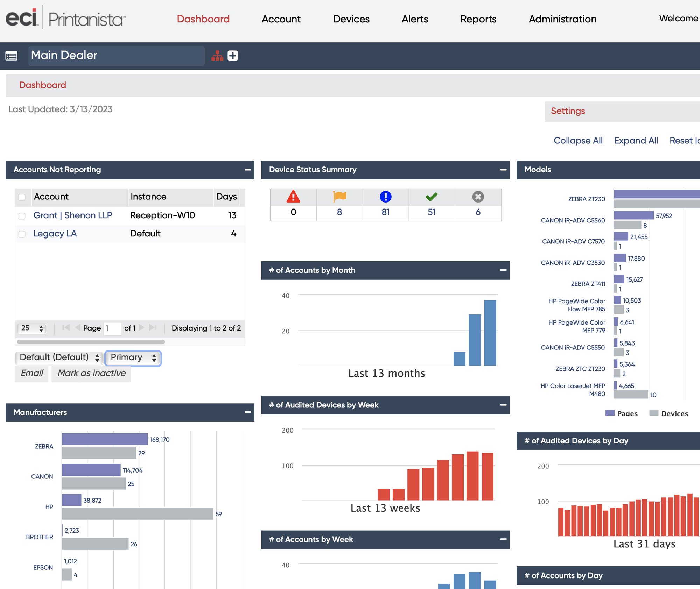Collapse the Accounts Not Reporting panel
Viewport: 700px width, 589px height.
tap(248, 170)
